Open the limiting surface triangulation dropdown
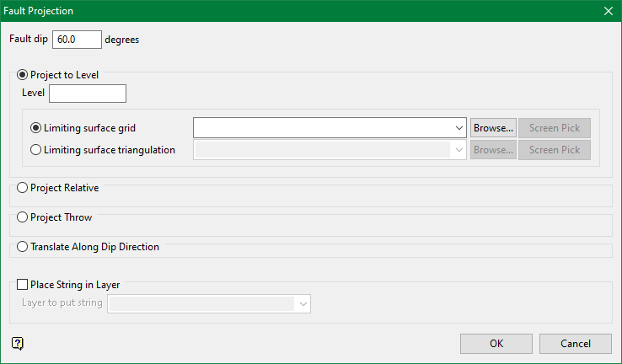The width and height of the screenshot is (622, 364). (458, 150)
